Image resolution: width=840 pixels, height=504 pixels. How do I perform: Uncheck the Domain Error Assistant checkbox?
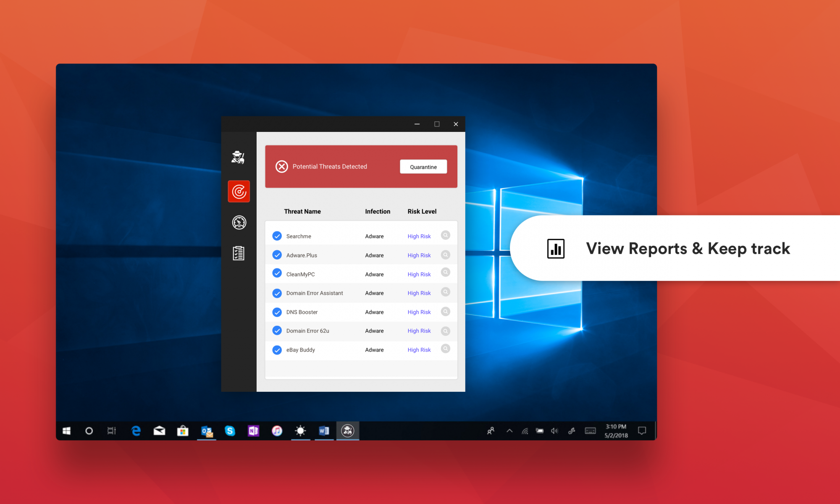coord(277,293)
